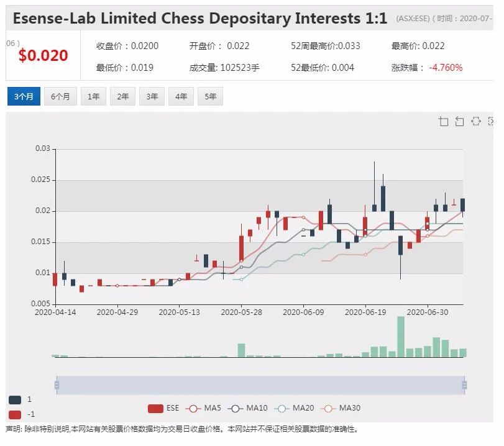Grab the left handle of zoom slider
The width and height of the screenshot is (504, 446).
click(x=57, y=385)
